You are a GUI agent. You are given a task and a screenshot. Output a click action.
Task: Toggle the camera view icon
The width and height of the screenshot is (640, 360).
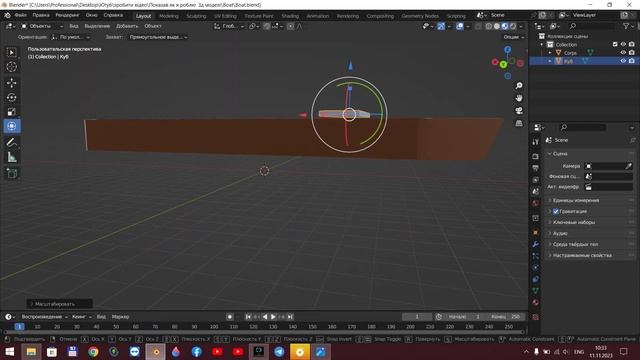tap(519, 111)
